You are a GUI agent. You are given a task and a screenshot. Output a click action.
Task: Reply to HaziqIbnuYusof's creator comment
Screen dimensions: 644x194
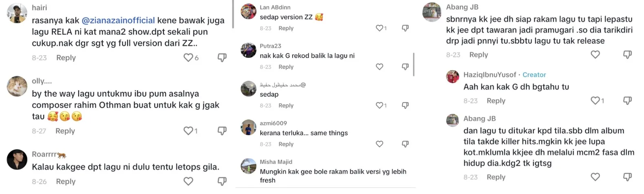pos(496,100)
